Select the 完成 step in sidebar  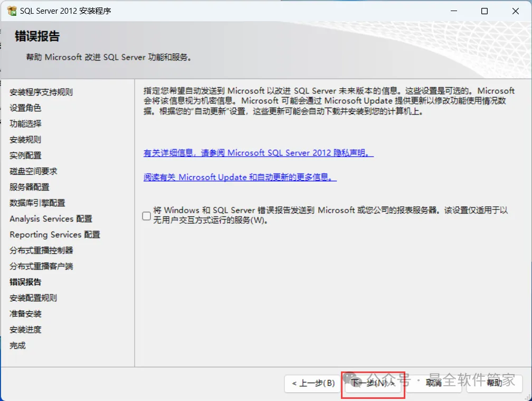17,346
